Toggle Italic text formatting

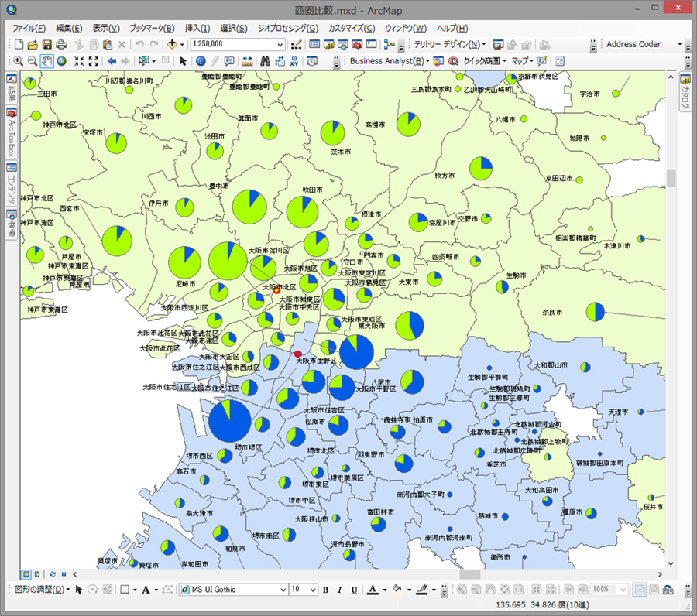[x=340, y=590]
